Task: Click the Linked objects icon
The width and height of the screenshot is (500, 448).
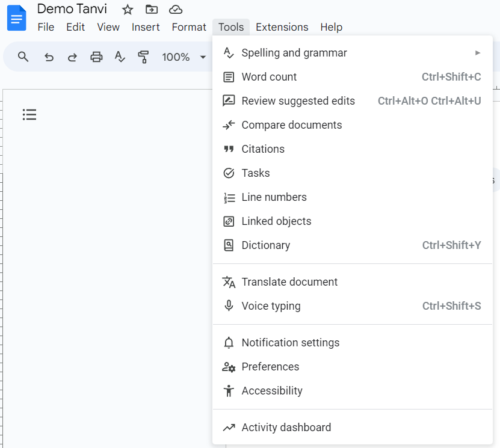Action: click(229, 221)
